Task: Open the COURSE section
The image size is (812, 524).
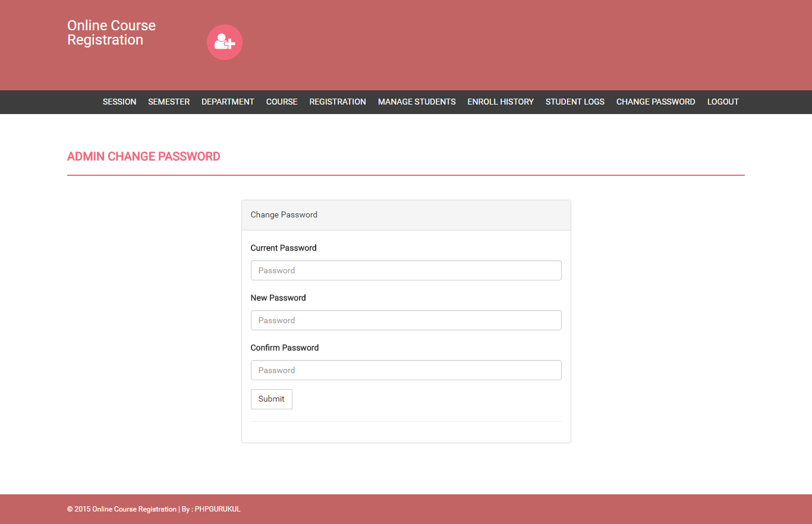Action: [282, 102]
